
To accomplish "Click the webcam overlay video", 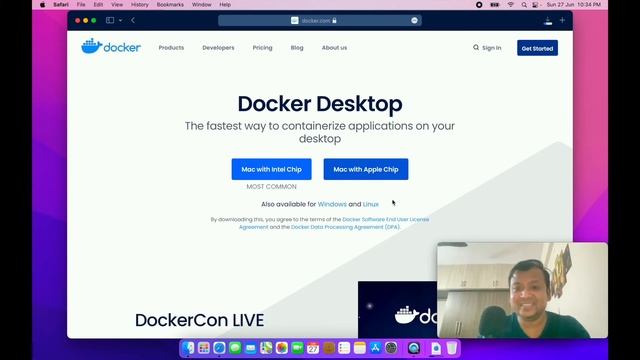I will pyautogui.click(x=522, y=290).
